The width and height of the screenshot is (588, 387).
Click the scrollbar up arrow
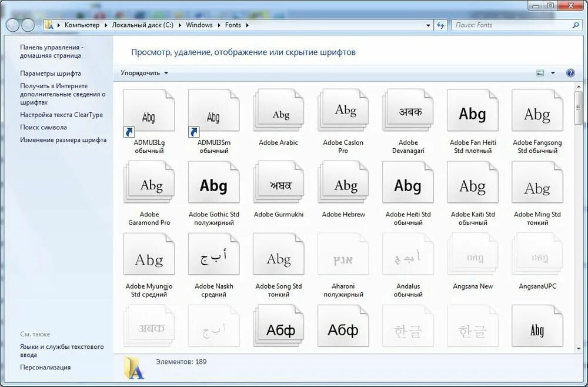pos(578,87)
